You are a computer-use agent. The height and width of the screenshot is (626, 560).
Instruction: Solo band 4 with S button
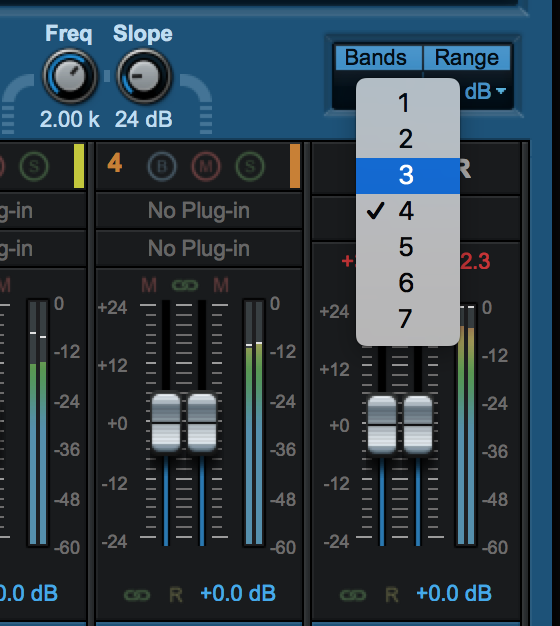click(x=250, y=166)
